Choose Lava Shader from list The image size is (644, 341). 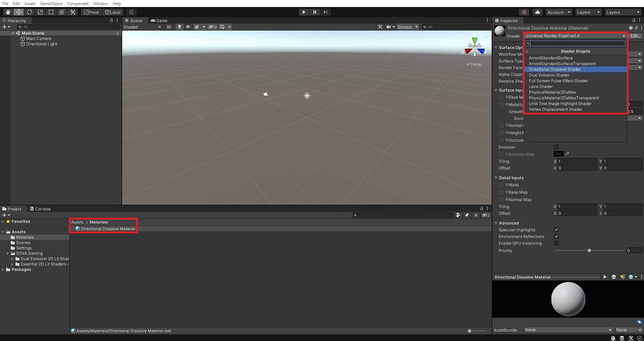click(576, 87)
